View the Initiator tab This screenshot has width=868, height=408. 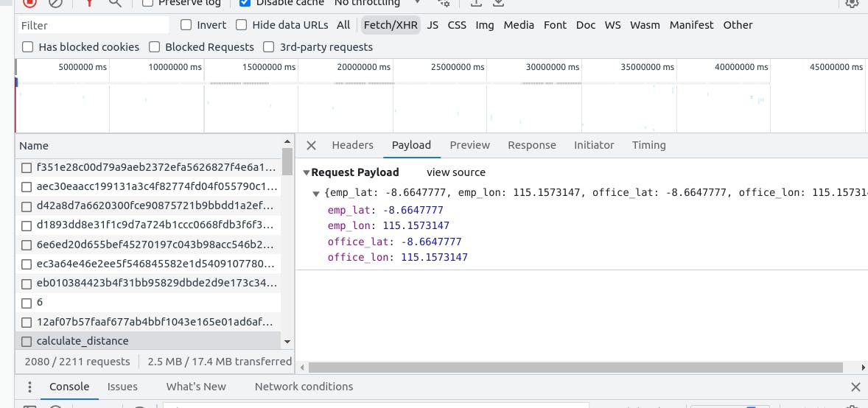pos(594,145)
